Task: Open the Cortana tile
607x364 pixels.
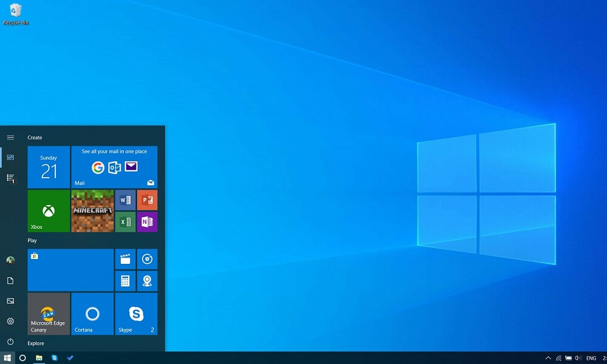Action: pos(92,314)
